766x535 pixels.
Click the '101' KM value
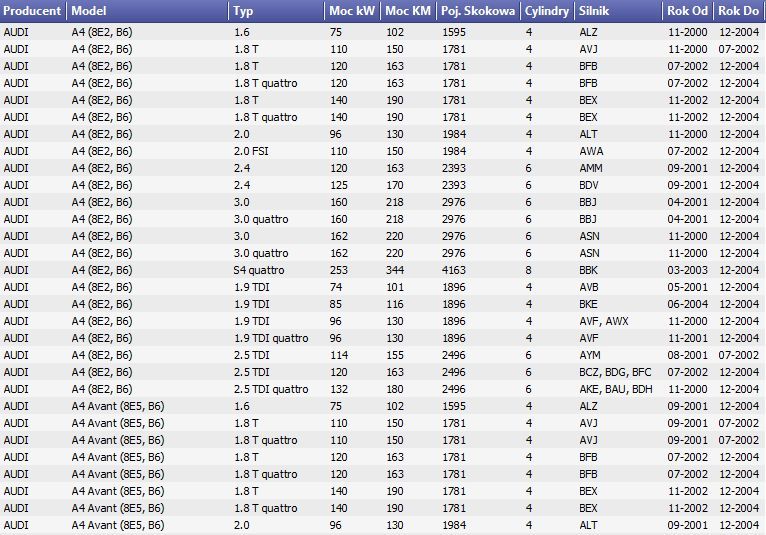click(395, 287)
